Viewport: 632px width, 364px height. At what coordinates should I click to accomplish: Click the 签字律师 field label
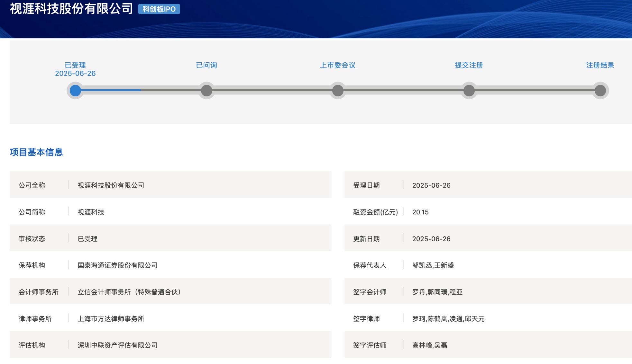366,319
